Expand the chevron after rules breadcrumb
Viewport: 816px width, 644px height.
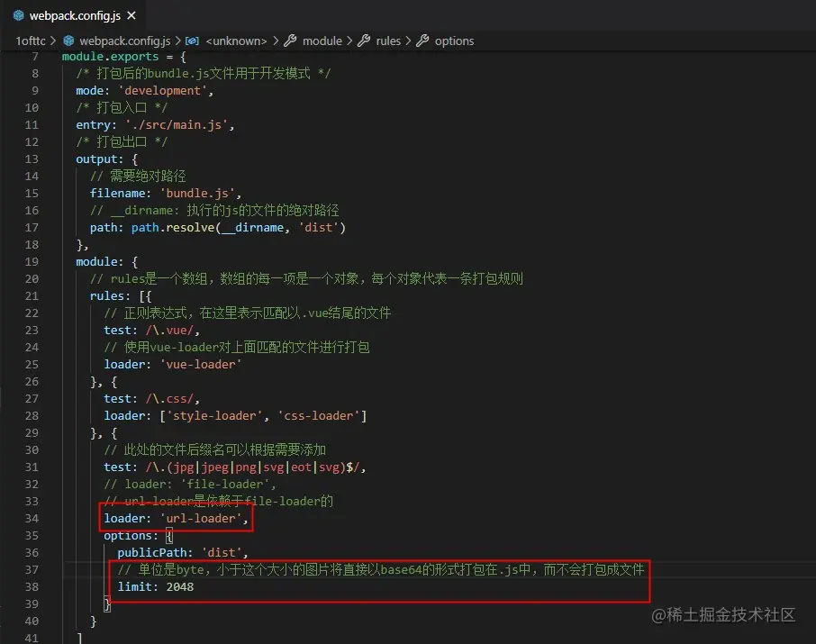tap(409, 41)
